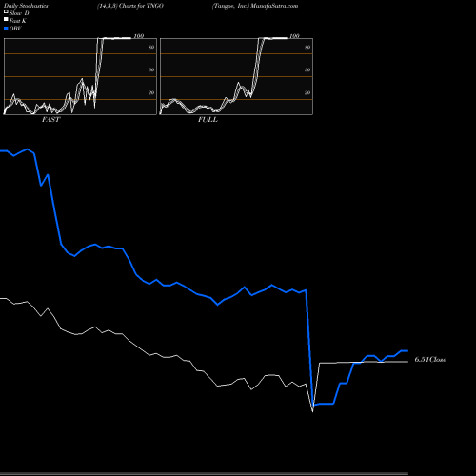Click the Fast K legend swatch
Image resolution: width=476 pixels, height=476 pixels.
[6, 19]
